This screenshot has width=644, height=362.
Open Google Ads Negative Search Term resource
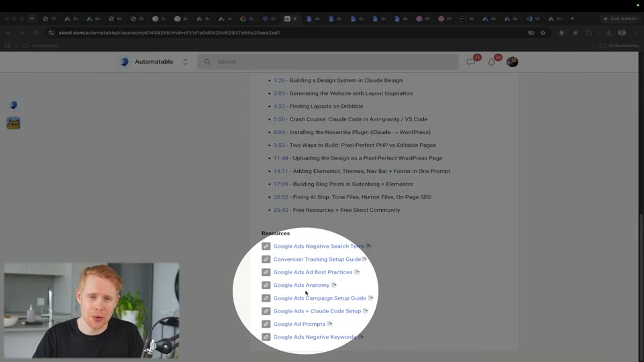pos(318,246)
